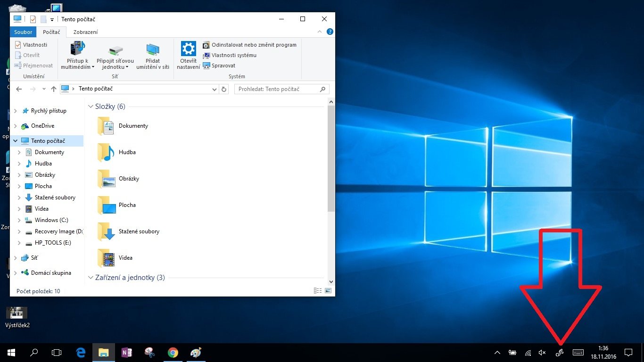Open Customize Quick Access Toolbar dropdown
The height and width of the screenshot is (362, 644).
(x=52, y=20)
